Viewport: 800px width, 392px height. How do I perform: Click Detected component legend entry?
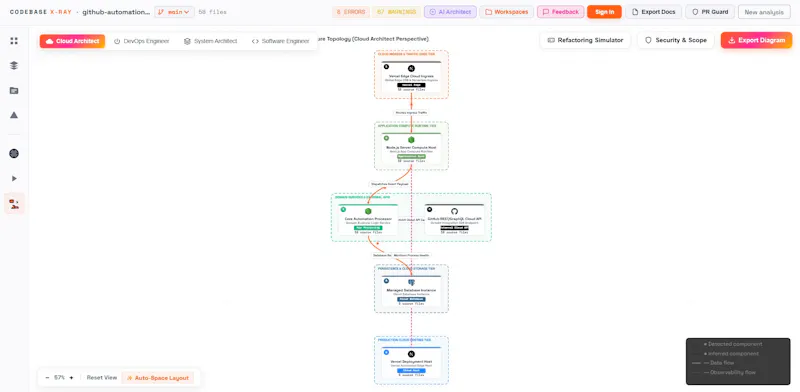pos(733,345)
